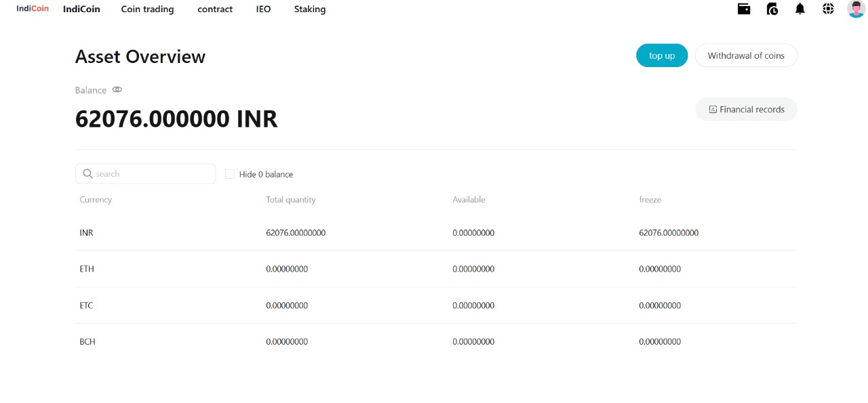
Task: Go to the contract menu item
Action: (x=215, y=9)
